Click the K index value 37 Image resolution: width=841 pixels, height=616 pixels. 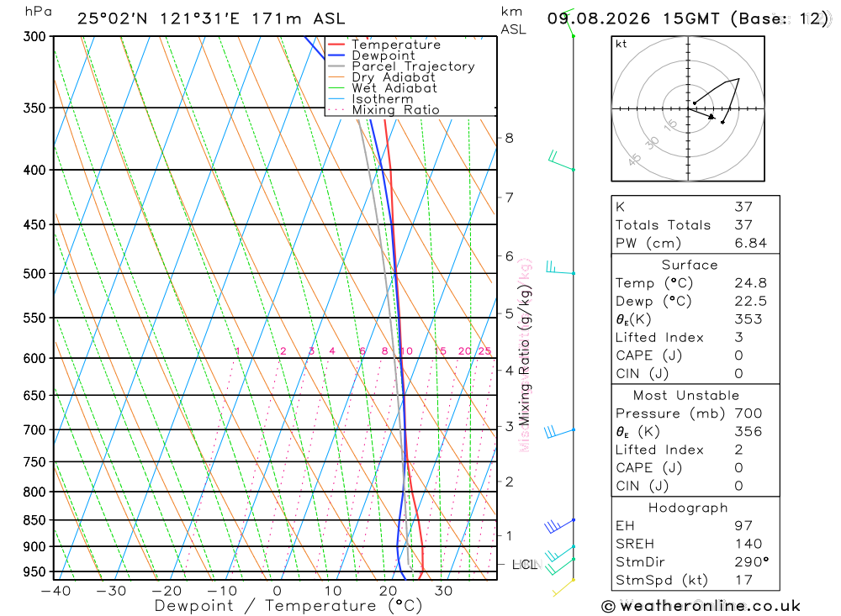click(743, 207)
